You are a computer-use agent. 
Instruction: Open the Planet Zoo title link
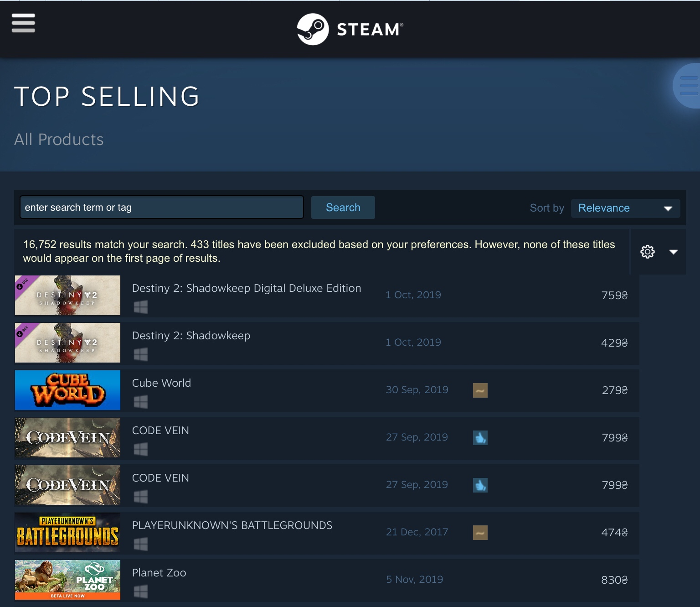point(159,573)
